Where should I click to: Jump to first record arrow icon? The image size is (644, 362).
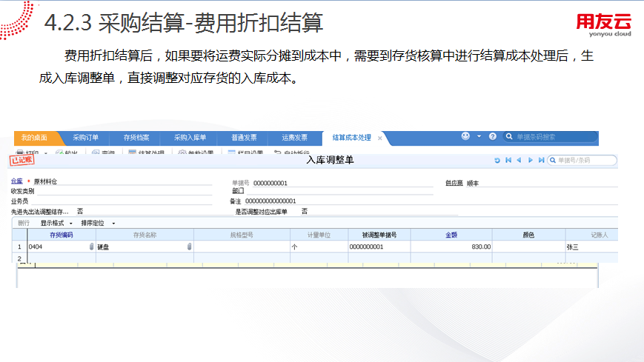click(508, 160)
